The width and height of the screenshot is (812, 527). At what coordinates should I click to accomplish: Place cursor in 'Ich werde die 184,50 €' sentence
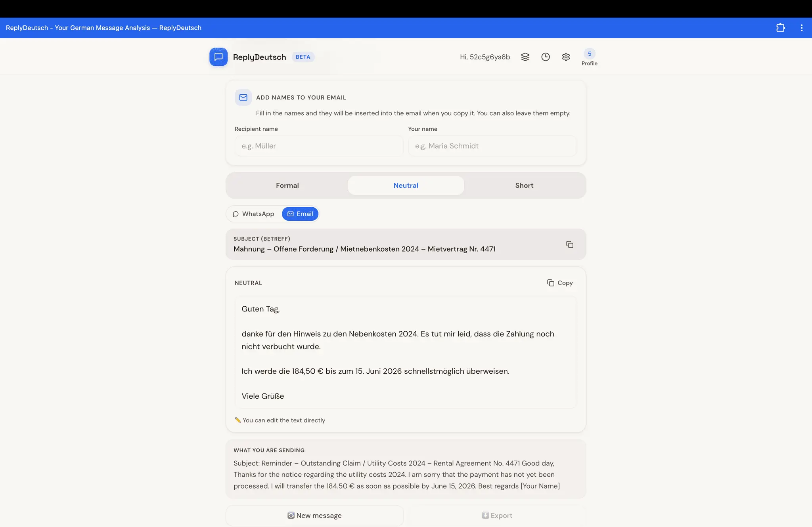tap(375, 371)
